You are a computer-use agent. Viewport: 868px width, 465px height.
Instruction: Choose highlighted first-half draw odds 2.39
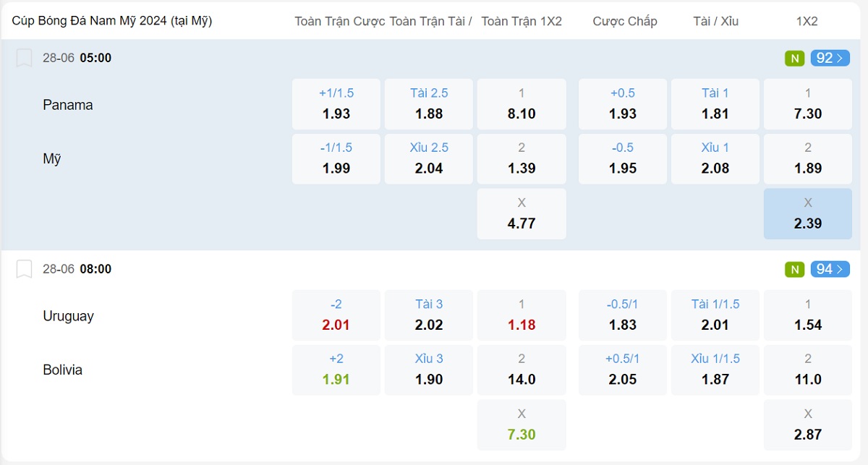pos(807,214)
